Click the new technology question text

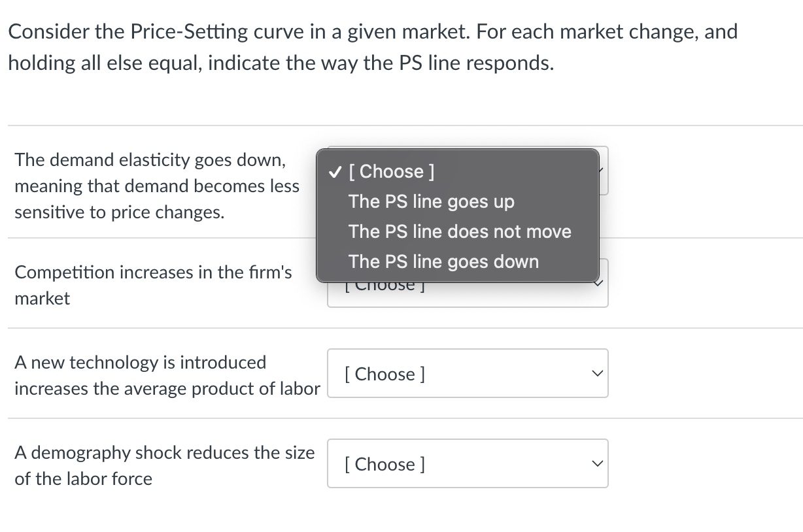pos(167,375)
